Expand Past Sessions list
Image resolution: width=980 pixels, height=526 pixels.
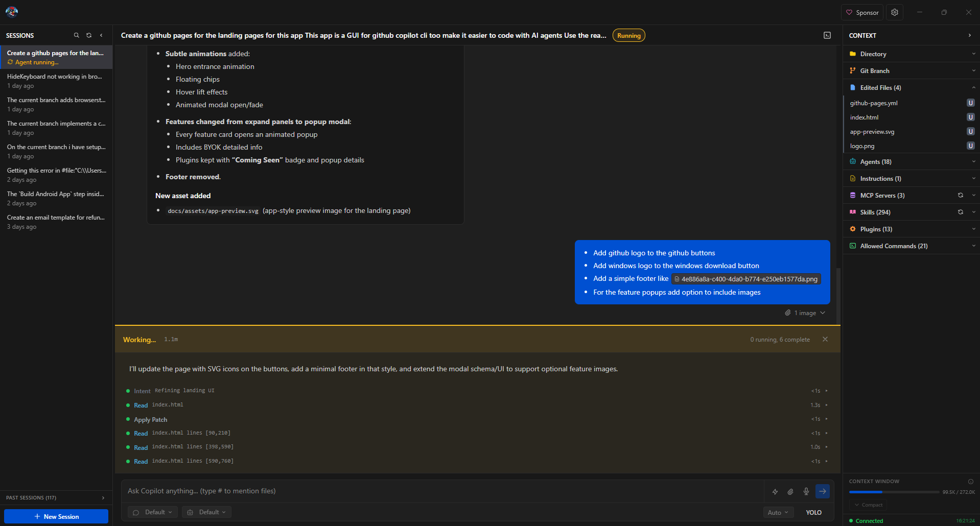(56, 497)
